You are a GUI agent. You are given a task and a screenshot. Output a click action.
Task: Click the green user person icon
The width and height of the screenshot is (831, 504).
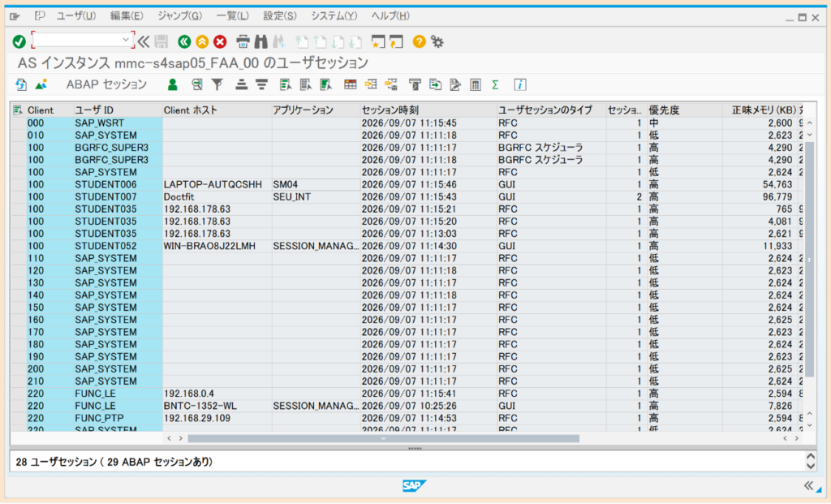[173, 84]
